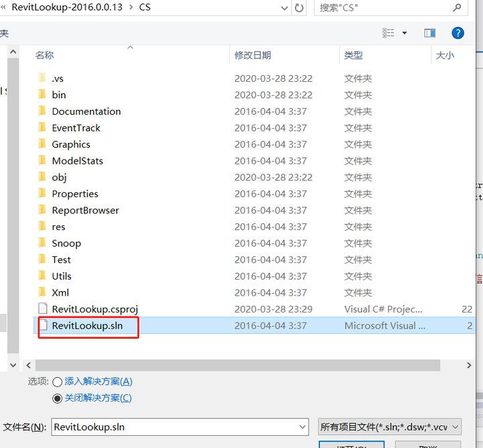Select the ModelStats folder name

pos(77,161)
